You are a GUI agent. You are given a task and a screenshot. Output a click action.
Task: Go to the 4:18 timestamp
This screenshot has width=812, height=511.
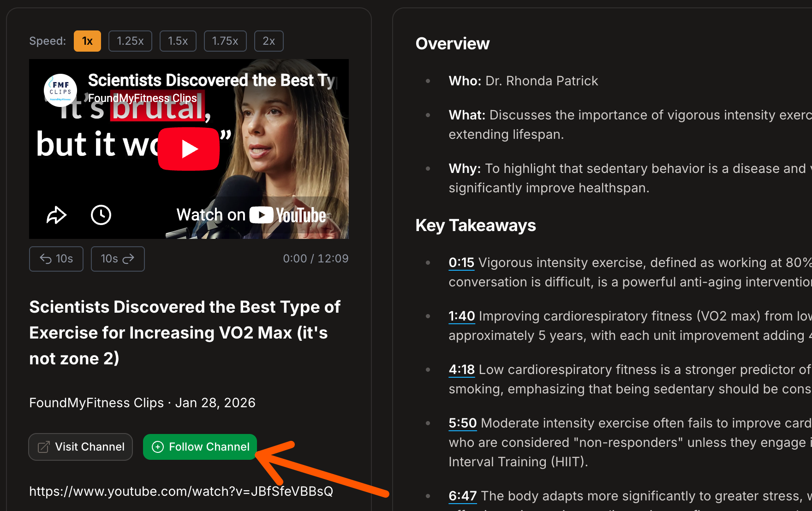pyautogui.click(x=462, y=370)
